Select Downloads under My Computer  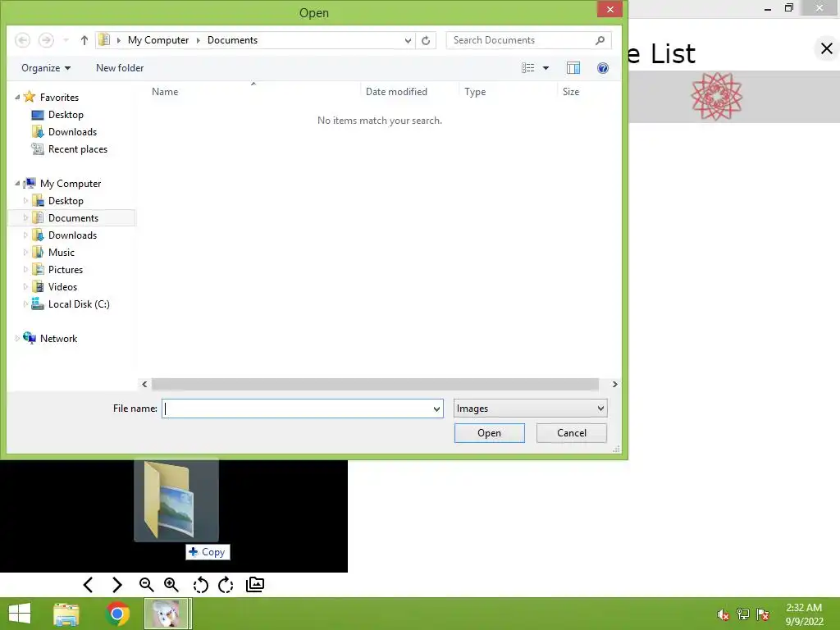(72, 235)
